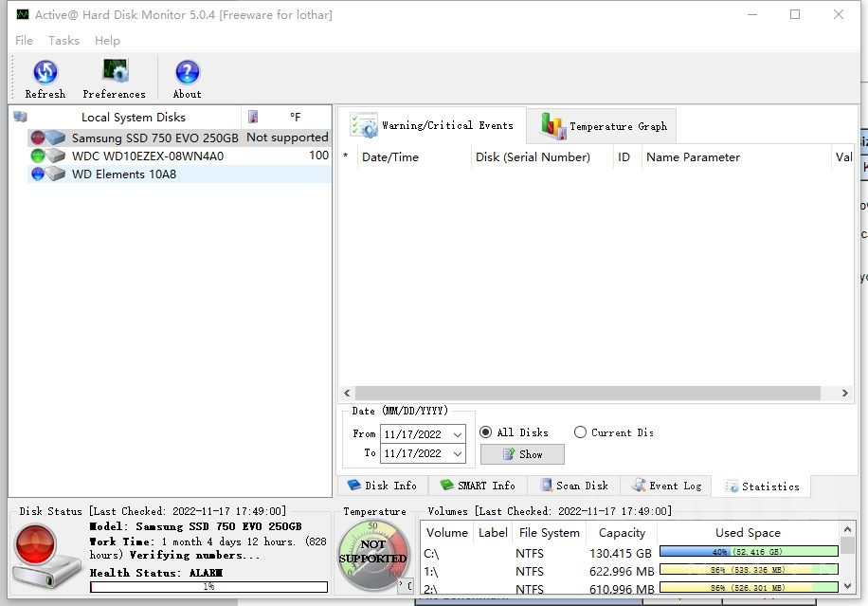Select the Current Disk radio button
Screen dimensions: 868x606
580,432
